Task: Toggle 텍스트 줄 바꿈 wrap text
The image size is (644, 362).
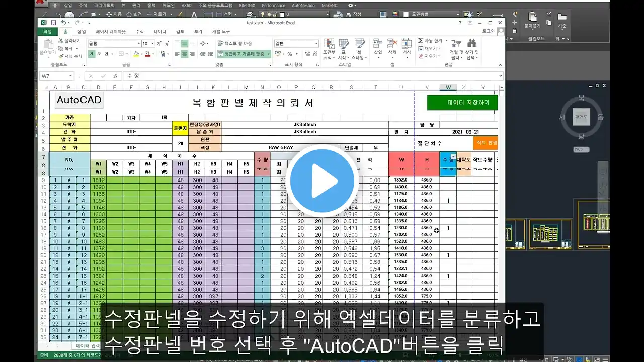Action: [x=234, y=44]
